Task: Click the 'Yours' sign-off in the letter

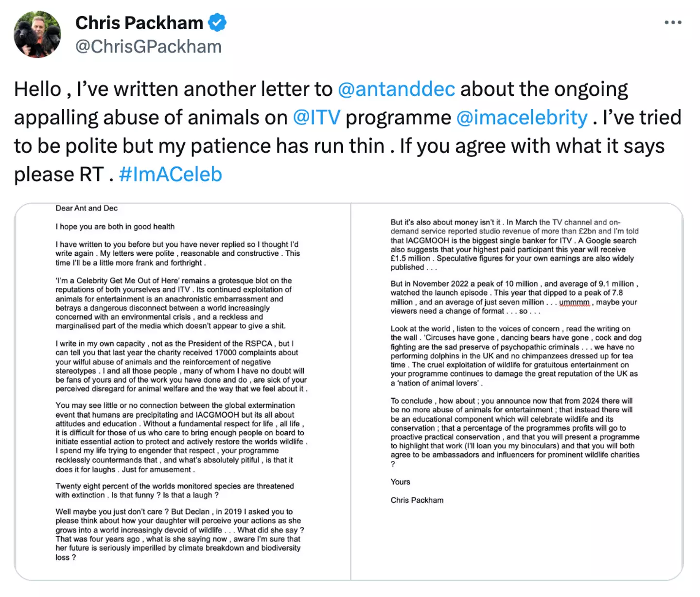Action: click(400, 482)
